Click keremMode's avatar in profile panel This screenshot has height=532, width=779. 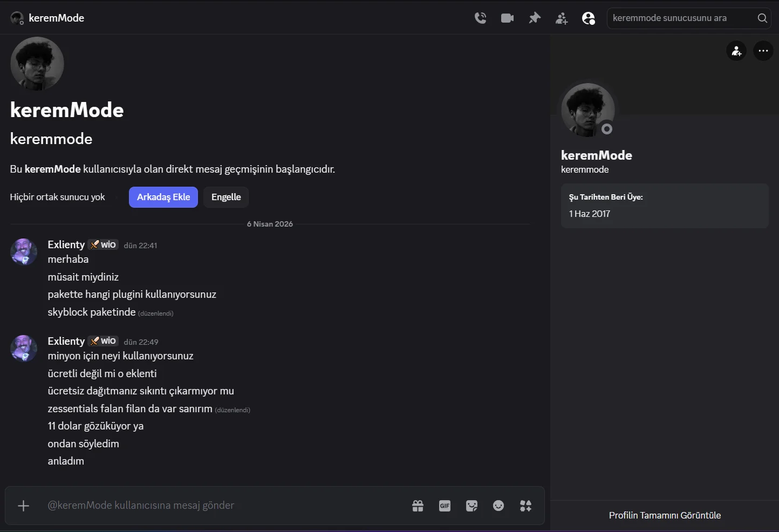[588, 110]
